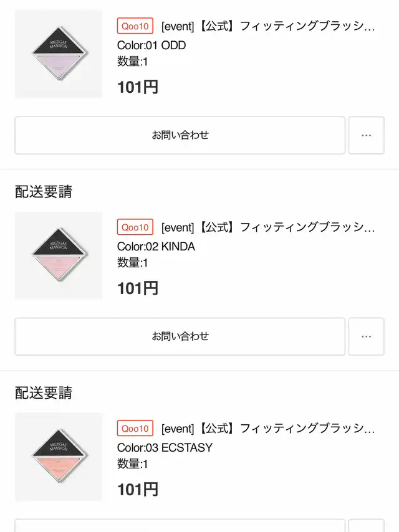Click the 配送要請 heading above the KINDA item
This screenshot has width=399, height=532.
(44, 192)
